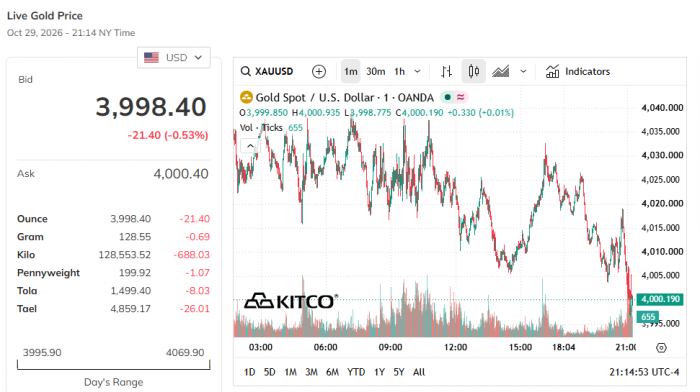Screen dimensions: 700x392
Task: Switch to 1Y date range
Action: click(x=379, y=372)
